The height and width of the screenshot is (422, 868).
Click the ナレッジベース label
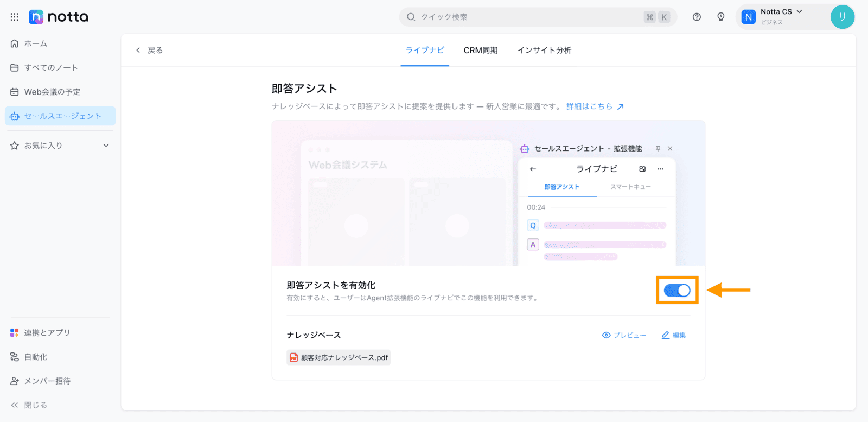314,335
